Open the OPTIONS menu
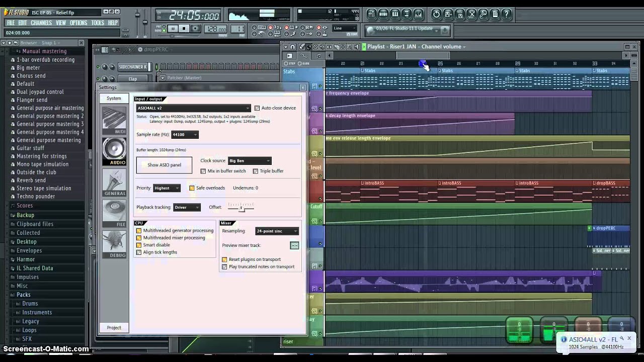 coord(78,23)
